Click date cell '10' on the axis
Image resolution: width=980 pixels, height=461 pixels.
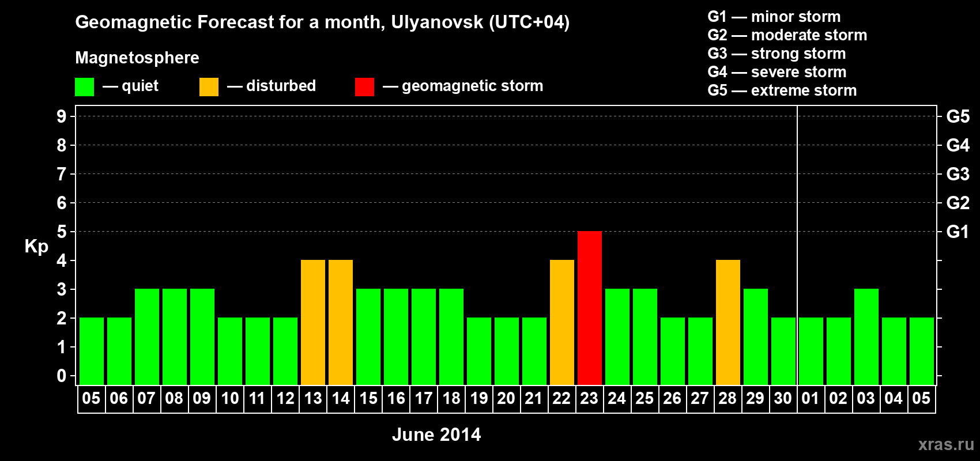point(230,399)
